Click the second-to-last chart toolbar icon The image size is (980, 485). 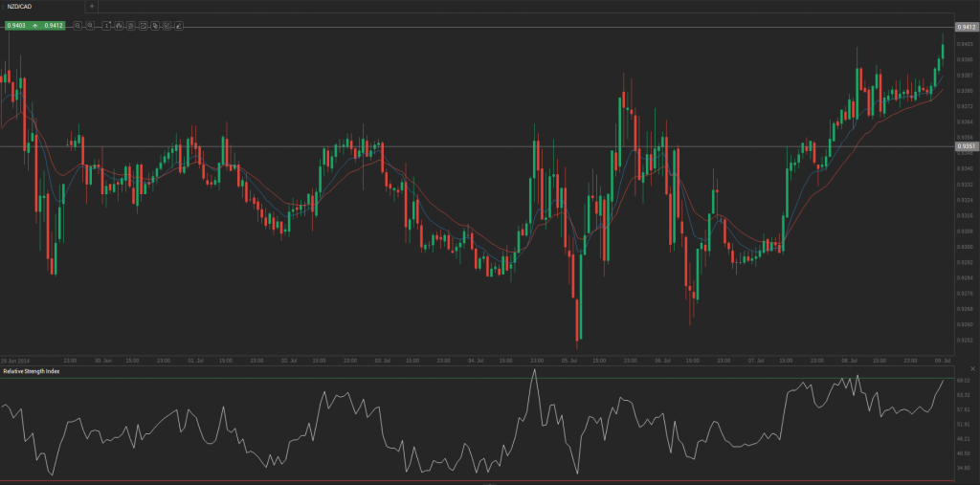pos(167,25)
